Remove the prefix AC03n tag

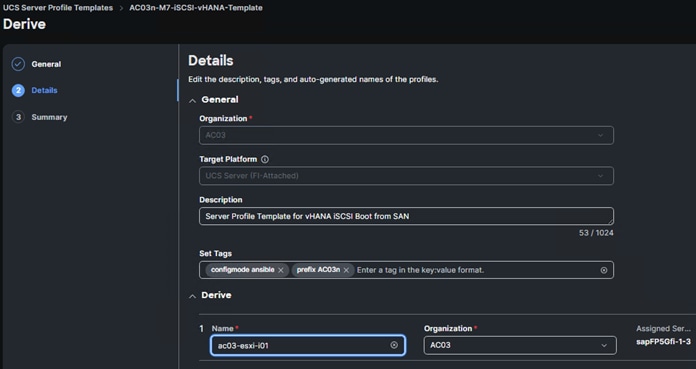click(346, 270)
